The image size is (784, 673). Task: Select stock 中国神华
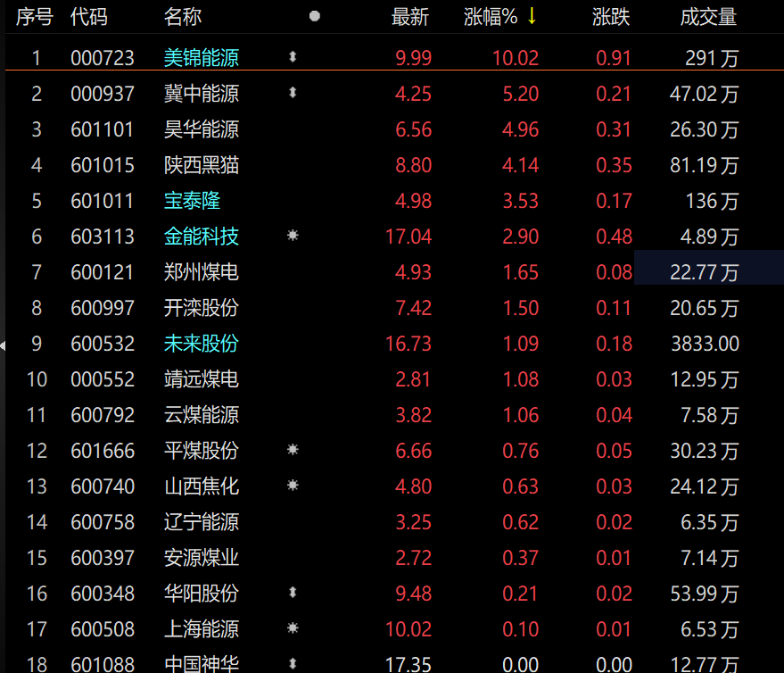[202, 664]
